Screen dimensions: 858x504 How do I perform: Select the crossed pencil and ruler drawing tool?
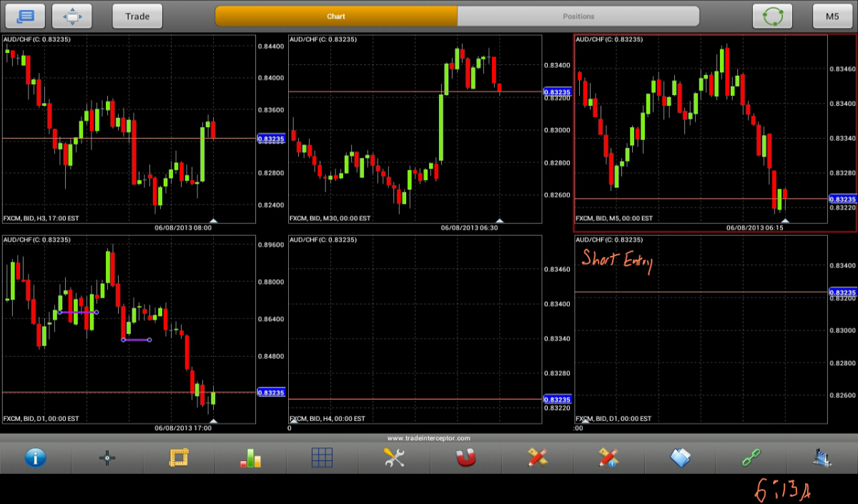(x=537, y=458)
